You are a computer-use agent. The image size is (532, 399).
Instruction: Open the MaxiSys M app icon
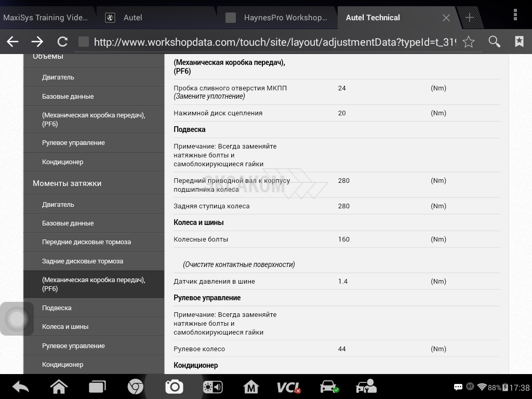[x=251, y=387]
